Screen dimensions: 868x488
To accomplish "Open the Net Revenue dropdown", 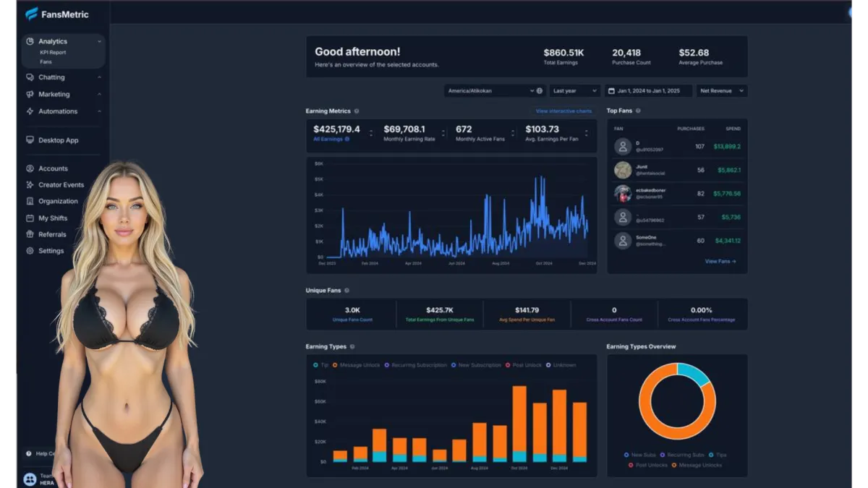I will point(722,91).
